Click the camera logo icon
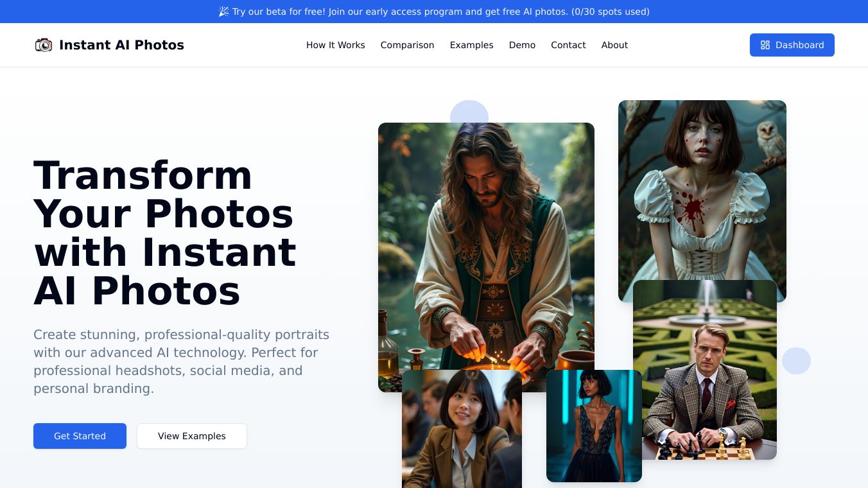Screen dimensions: 868x488 pos(44,45)
